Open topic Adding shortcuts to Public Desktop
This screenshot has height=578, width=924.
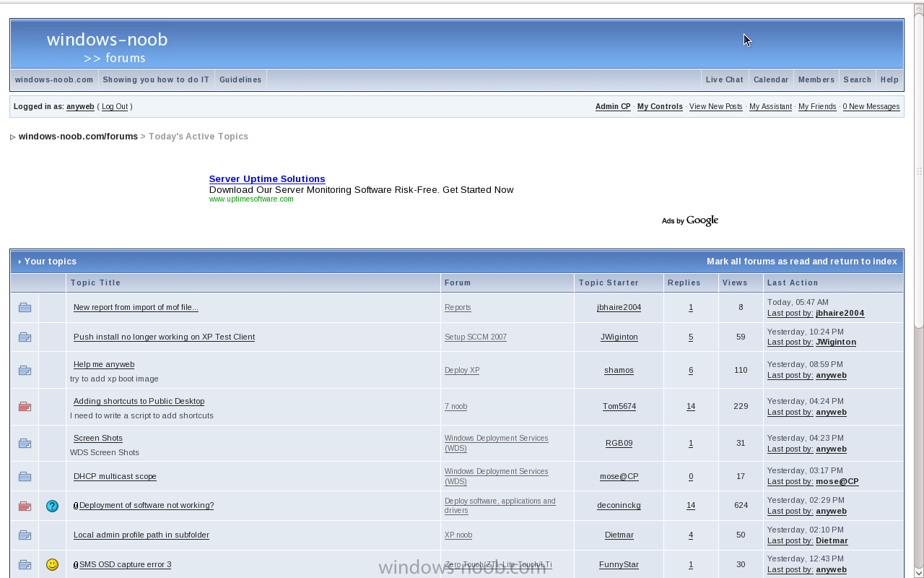139,402
